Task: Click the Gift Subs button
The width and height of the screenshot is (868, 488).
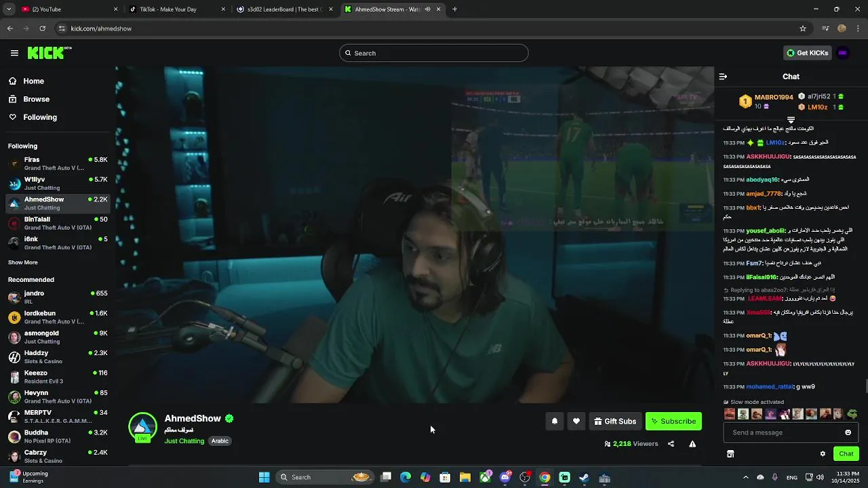Action: 615,421
